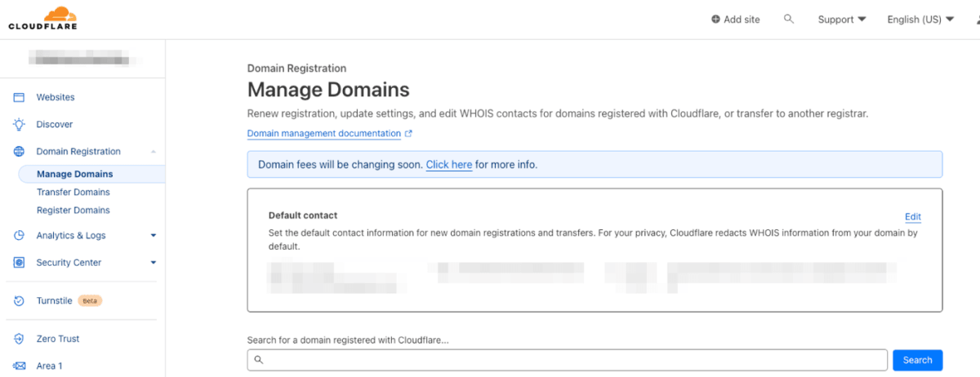Click the Domain Registration globe icon

19,152
